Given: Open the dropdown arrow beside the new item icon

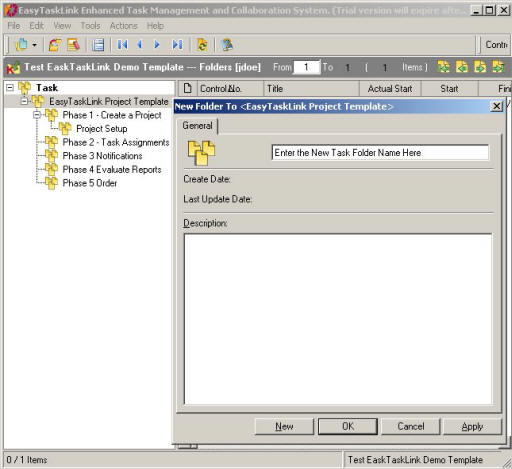Looking at the screenshot, I should 34,45.
